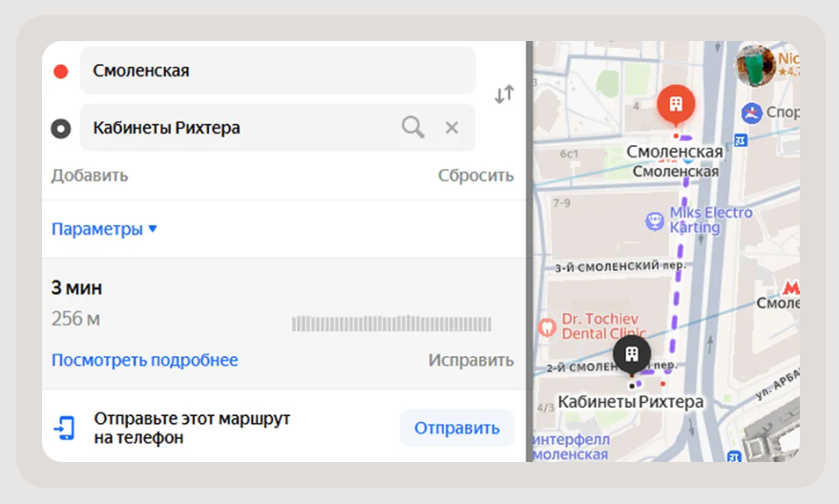Click Кабинеты Рихтера label on map
The image size is (839, 504).
(x=630, y=402)
